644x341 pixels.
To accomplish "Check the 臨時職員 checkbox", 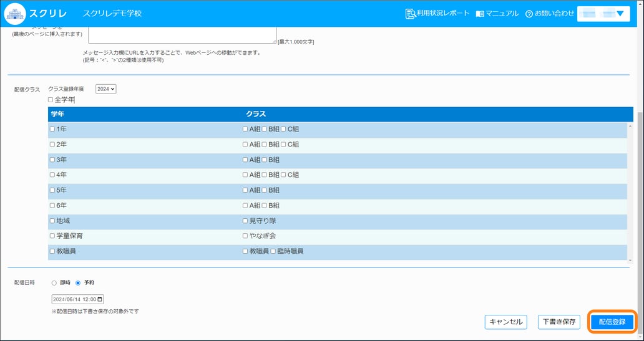I will pos(273,251).
